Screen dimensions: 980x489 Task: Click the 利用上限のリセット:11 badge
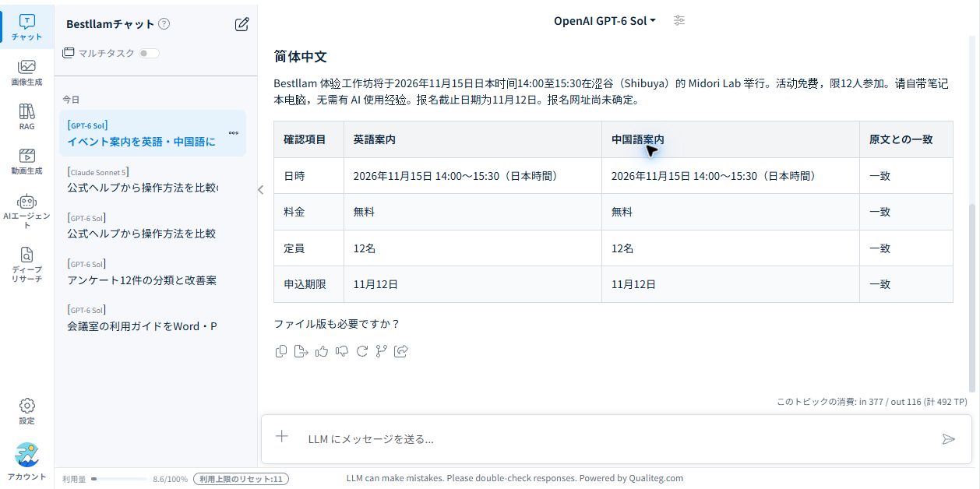(x=241, y=479)
